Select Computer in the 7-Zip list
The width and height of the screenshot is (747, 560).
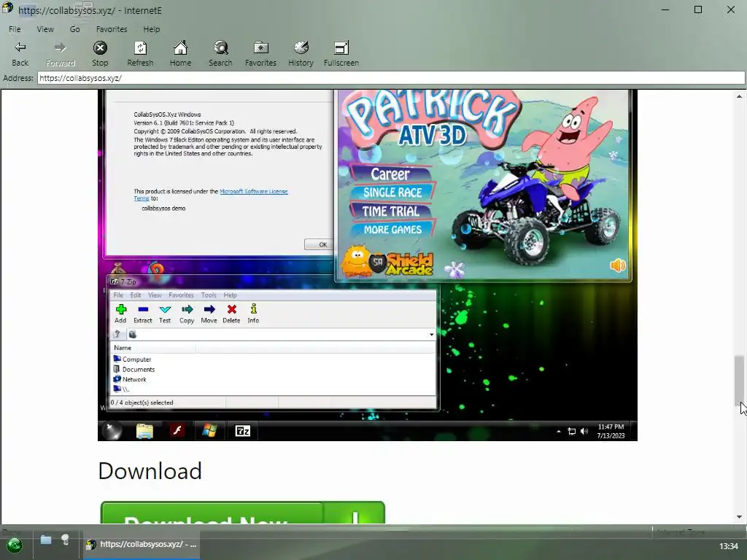[x=132, y=359]
